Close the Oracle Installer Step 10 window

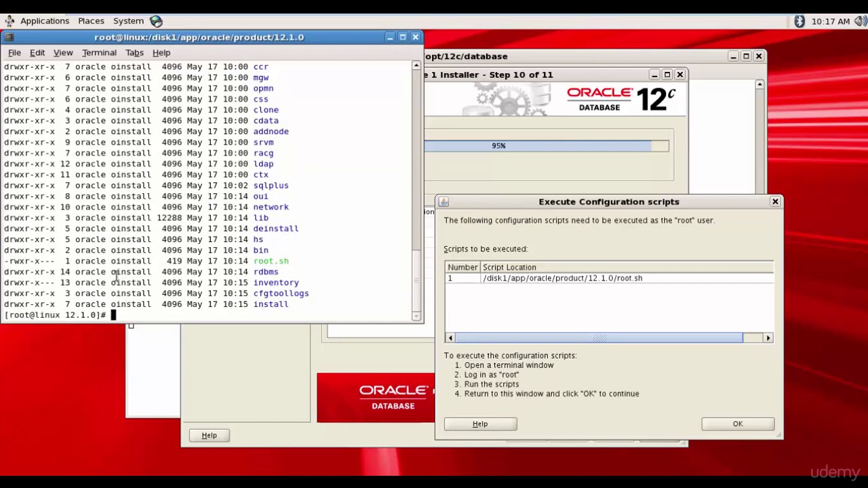[x=680, y=75]
